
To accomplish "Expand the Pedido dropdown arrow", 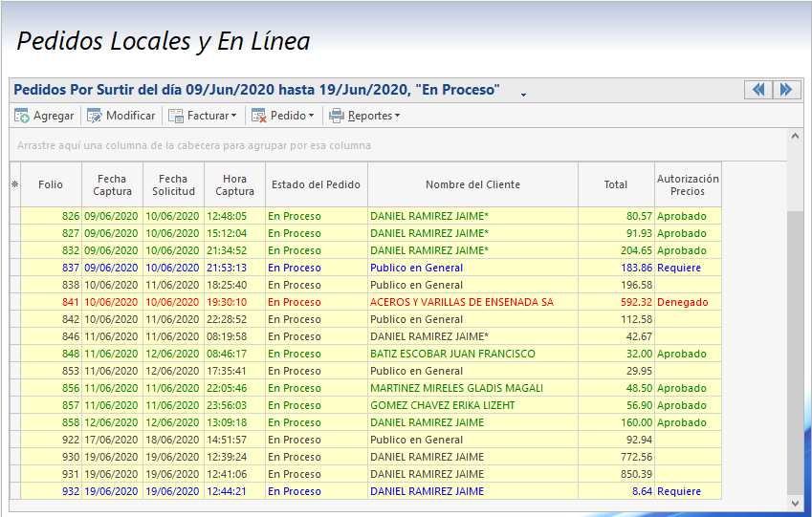I will pyautogui.click(x=311, y=117).
